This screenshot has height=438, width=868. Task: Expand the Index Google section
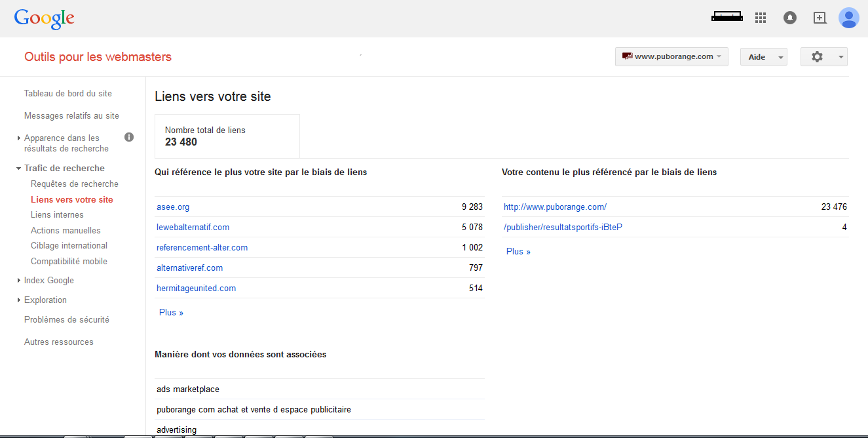tap(48, 280)
